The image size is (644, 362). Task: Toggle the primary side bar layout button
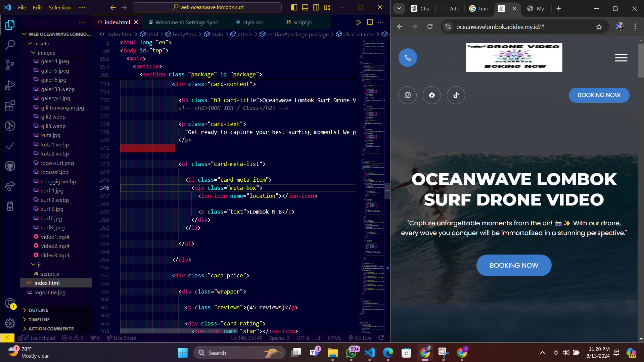tap(294, 7)
